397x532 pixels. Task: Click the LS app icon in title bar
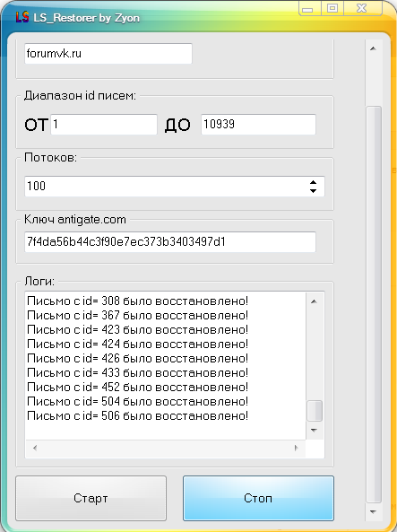click(22, 17)
